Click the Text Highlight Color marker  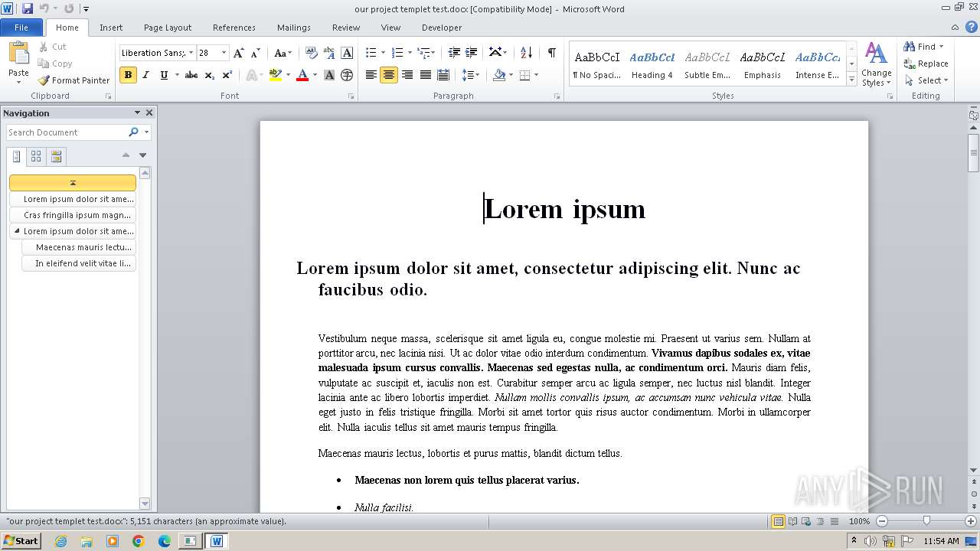pyautogui.click(x=275, y=75)
